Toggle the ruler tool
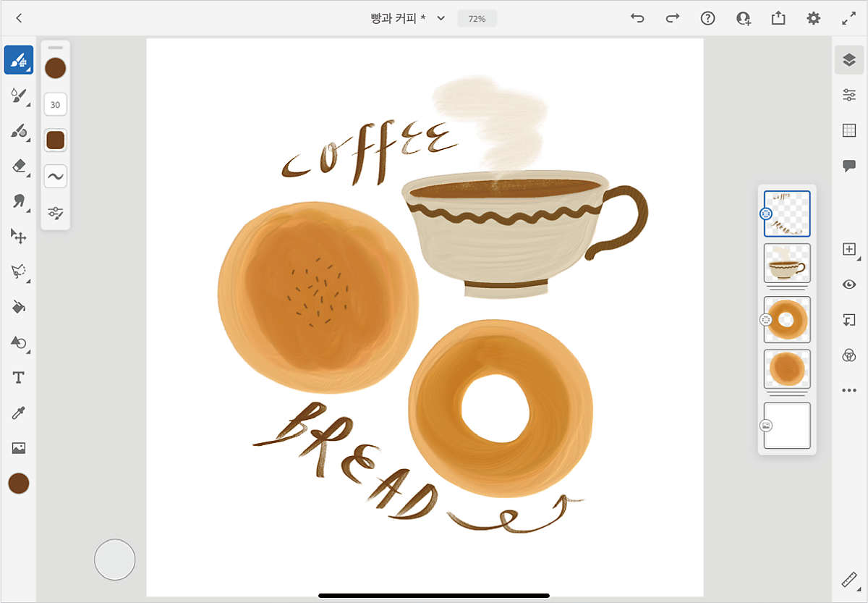The width and height of the screenshot is (868, 603). 849,580
